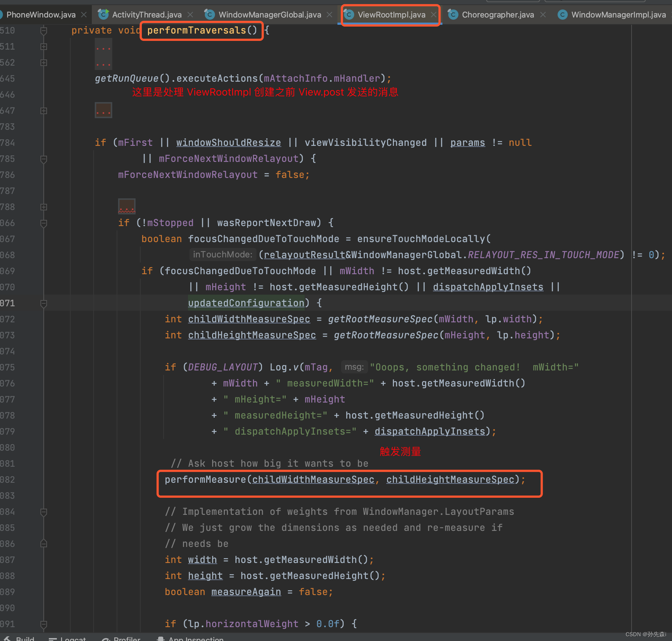This screenshot has height=641, width=672.
Task: Click the DEBUG_LAYOUT constant
Action: click(x=223, y=367)
